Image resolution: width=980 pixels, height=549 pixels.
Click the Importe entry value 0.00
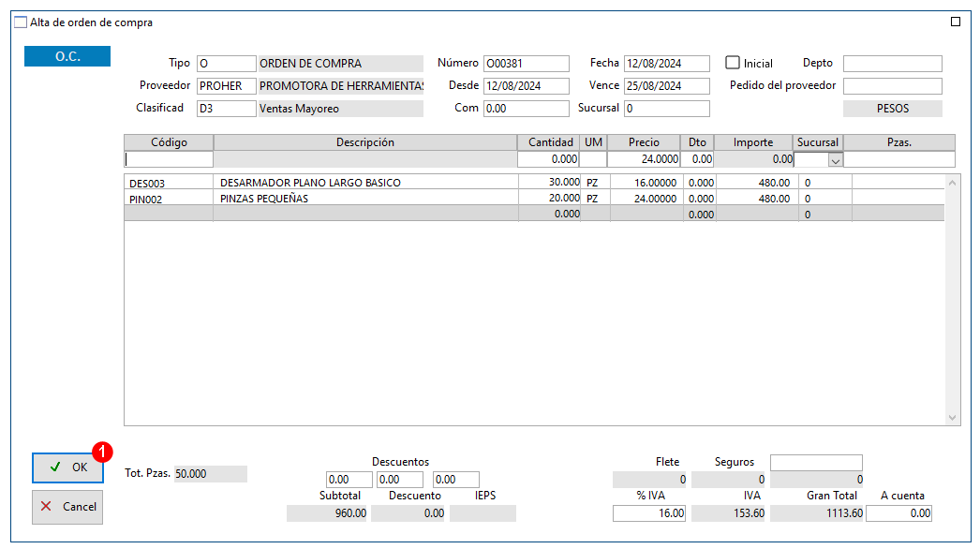(x=754, y=159)
